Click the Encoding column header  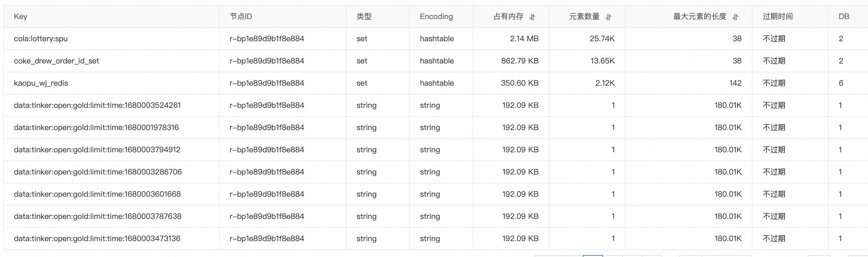(x=436, y=16)
